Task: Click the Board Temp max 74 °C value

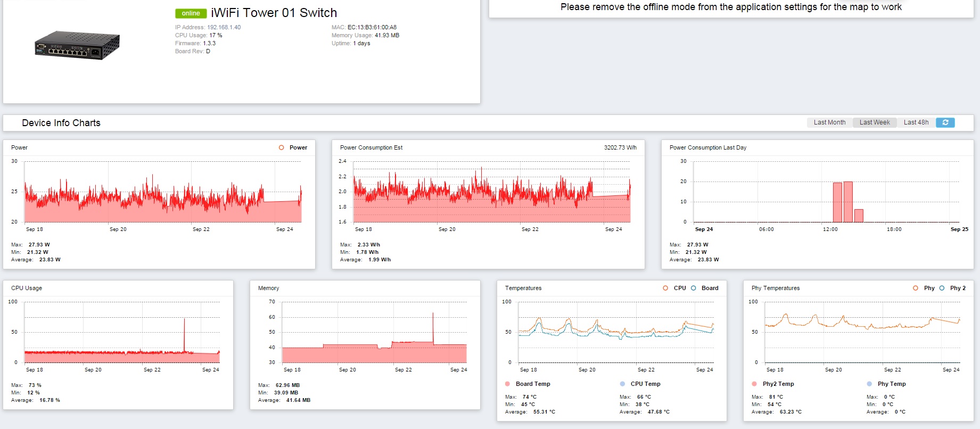Action: click(x=529, y=397)
